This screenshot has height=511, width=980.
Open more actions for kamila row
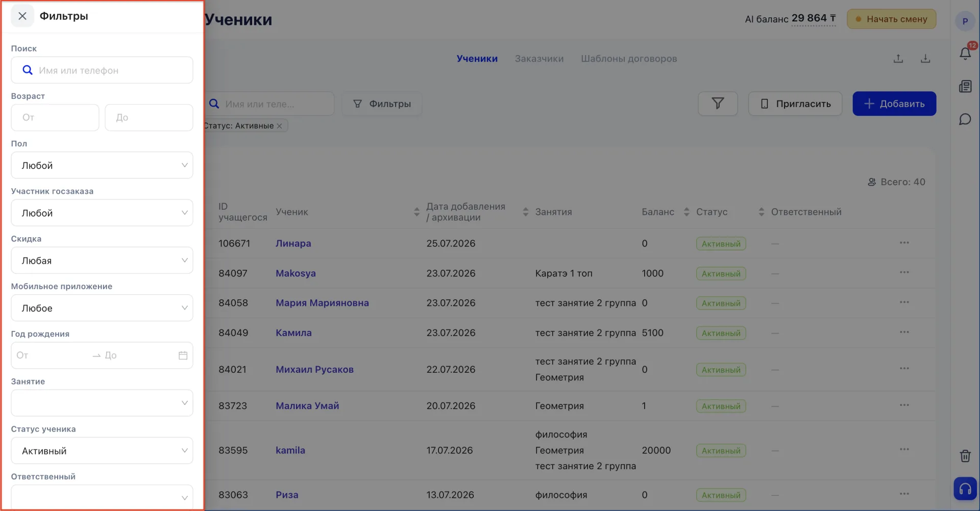pos(904,449)
